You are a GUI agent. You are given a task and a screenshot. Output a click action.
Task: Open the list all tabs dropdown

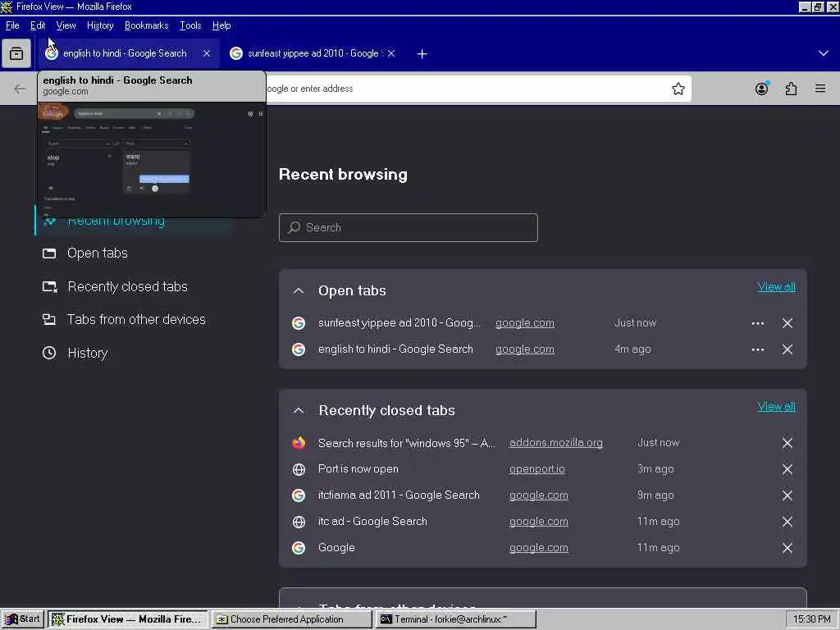pyautogui.click(x=824, y=53)
